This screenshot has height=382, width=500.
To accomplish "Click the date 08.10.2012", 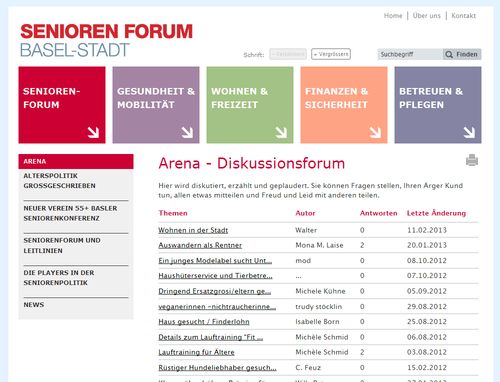I will tap(427, 260).
